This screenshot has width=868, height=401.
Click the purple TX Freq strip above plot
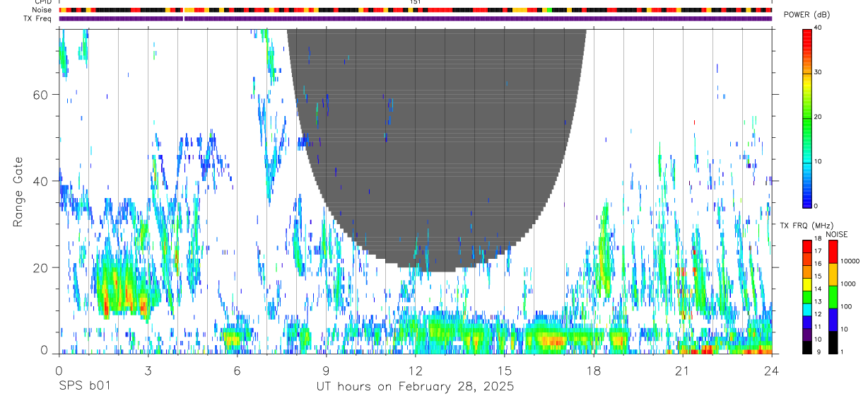coord(416,18)
